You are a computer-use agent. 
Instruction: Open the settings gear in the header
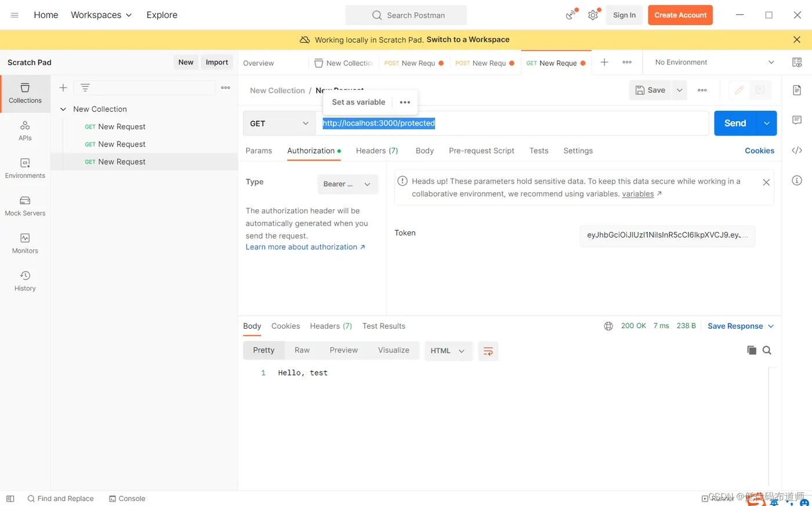tap(593, 15)
